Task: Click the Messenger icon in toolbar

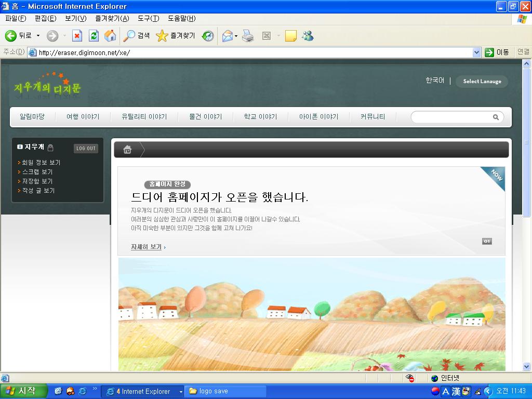Action: tap(308, 36)
